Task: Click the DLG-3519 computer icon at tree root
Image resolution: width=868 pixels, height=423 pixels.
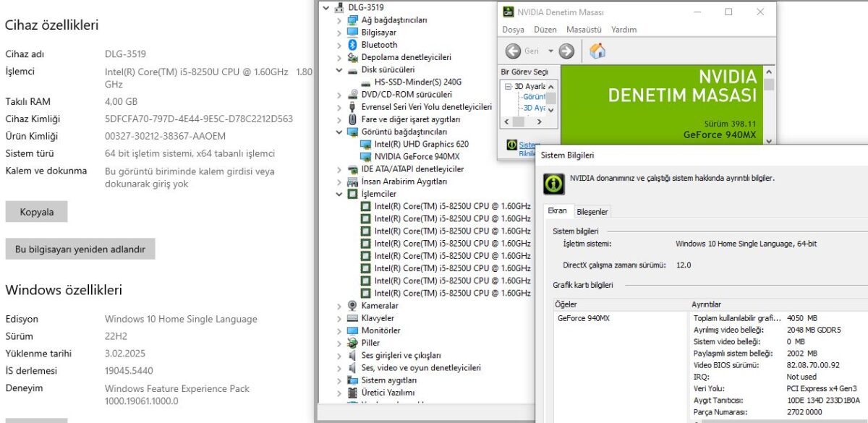Action: 339,7
